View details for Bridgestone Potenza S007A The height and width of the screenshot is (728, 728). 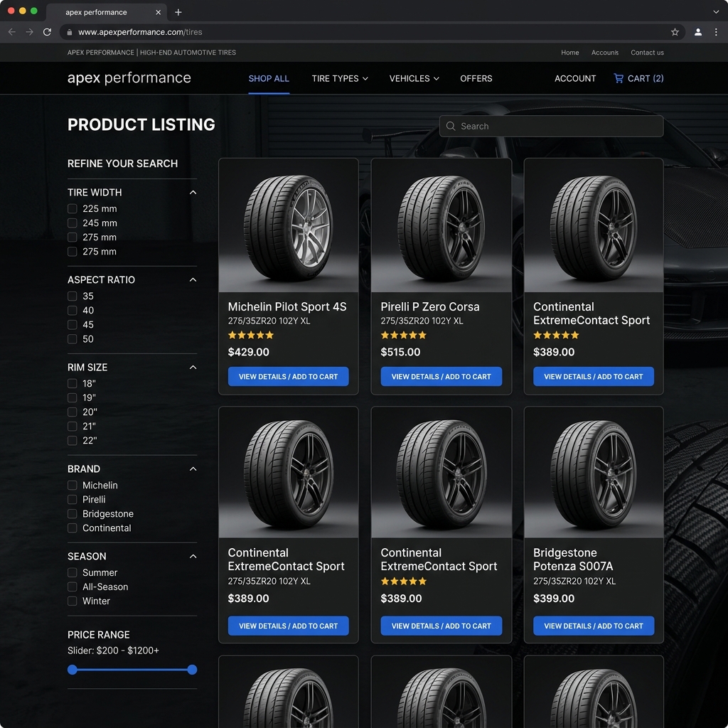[x=594, y=626]
